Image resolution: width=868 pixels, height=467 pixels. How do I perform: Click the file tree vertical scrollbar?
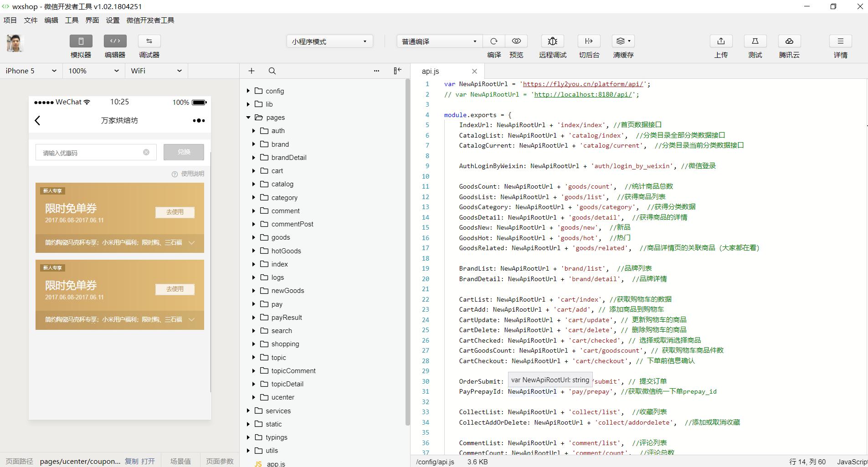click(407, 251)
